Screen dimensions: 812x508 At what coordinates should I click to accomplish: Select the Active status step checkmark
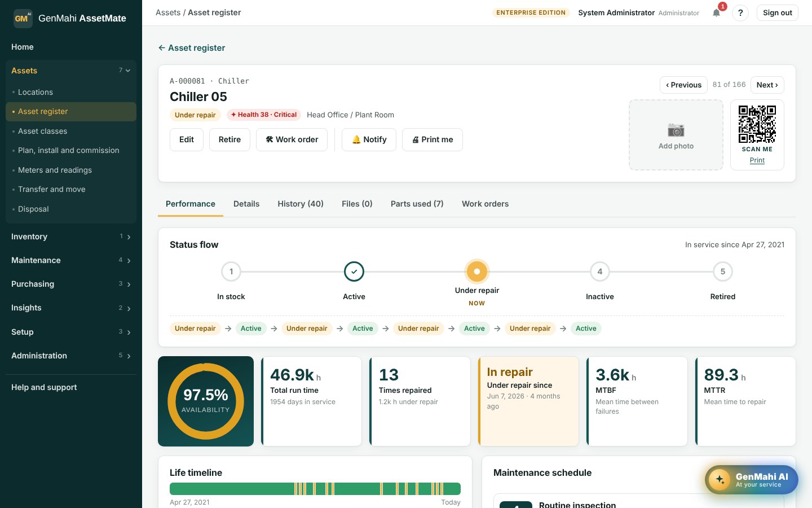pyautogui.click(x=354, y=271)
